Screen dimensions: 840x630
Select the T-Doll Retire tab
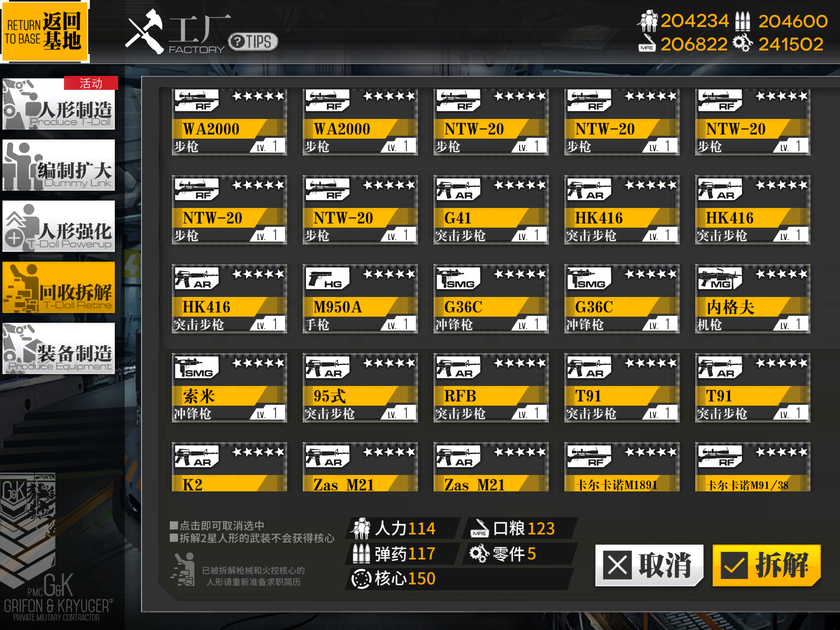pos(59,287)
